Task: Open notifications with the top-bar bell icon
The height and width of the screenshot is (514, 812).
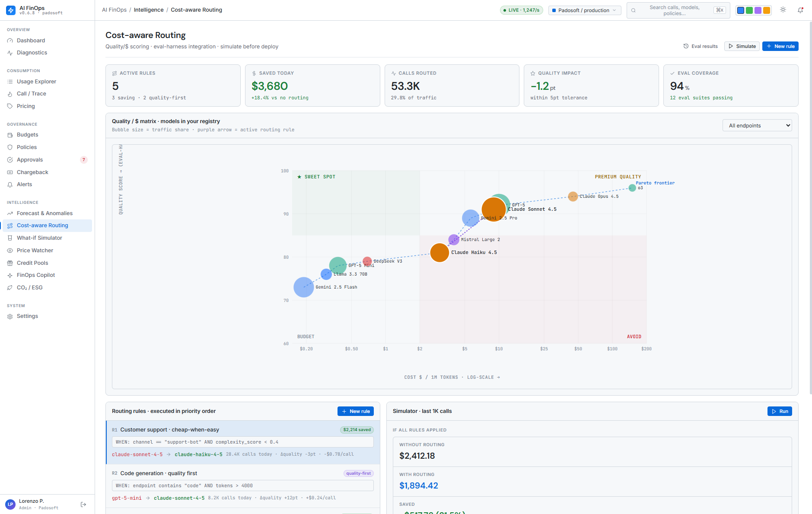Action: [x=800, y=10]
